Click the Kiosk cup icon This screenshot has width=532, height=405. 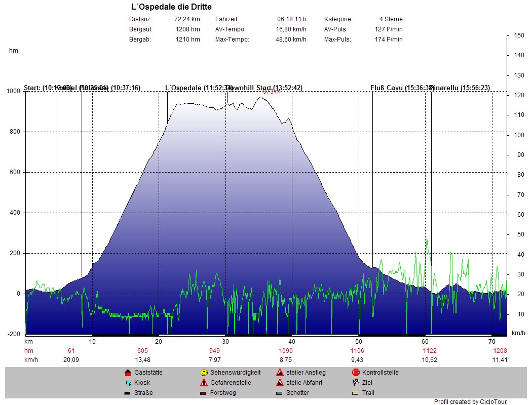coord(128,383)
